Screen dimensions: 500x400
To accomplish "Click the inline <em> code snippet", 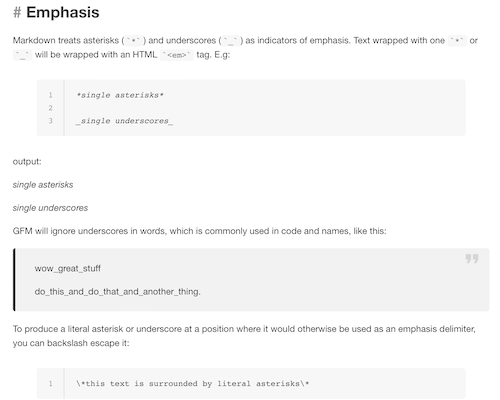I will coord(177,55).
